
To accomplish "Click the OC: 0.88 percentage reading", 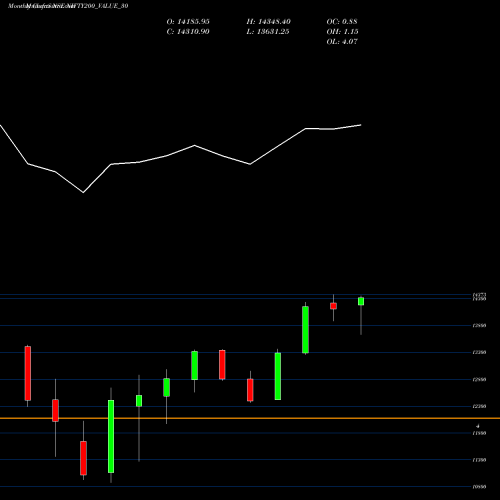I will click(342, 22).
